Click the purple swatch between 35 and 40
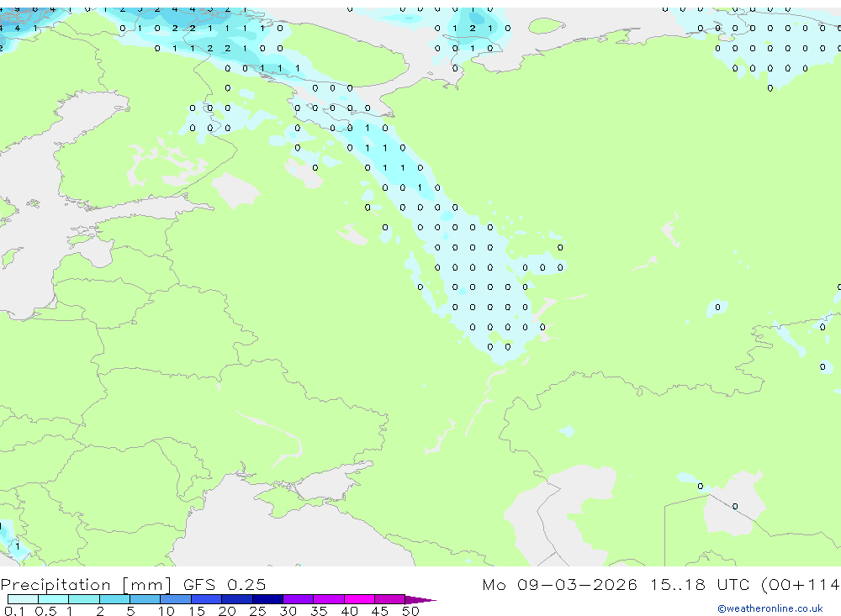The image size is (841, 616). (x=329, y=599)
